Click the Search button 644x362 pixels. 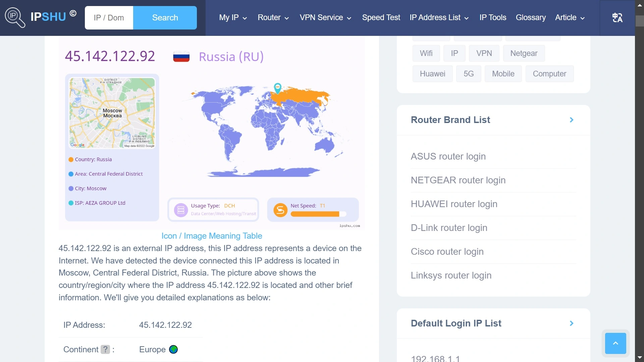[x=165, y=18]
